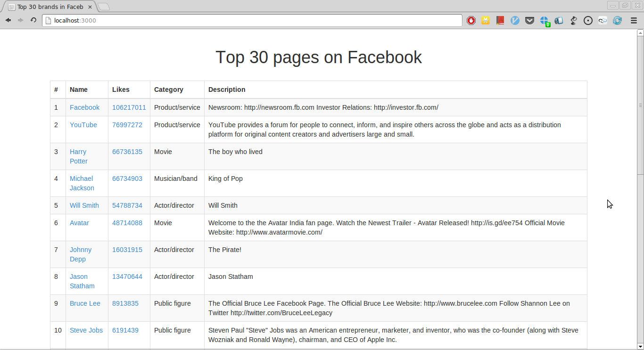
Task: Open the Jason Statham page link
Action: (82, 281)
